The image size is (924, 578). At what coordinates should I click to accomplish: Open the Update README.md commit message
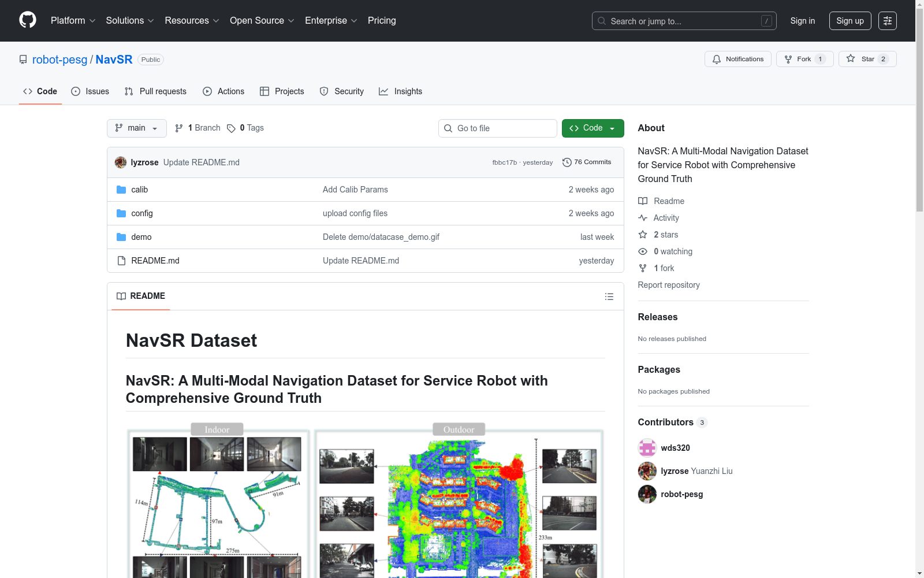coord(202,162)
